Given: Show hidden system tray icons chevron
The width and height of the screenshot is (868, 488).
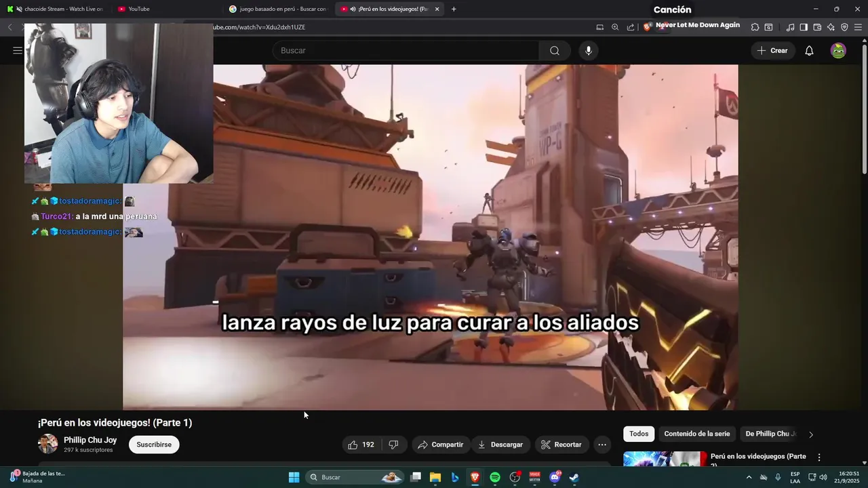Looking at the screenshot, I should 749,477.
